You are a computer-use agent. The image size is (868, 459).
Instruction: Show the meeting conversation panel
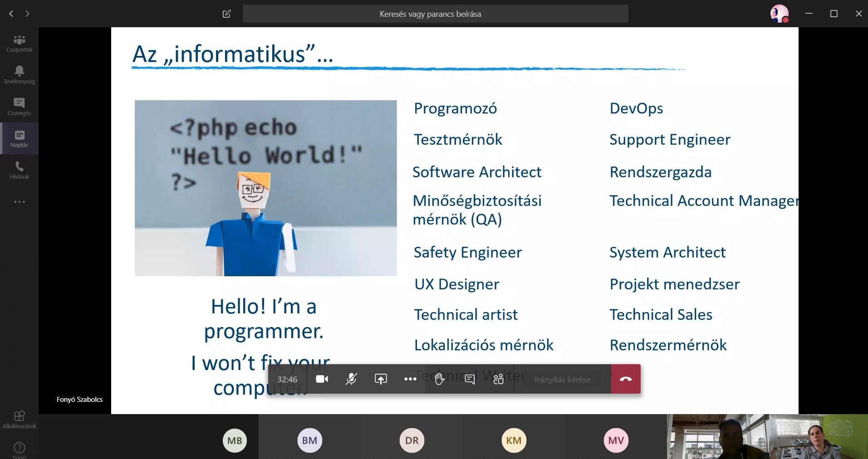470,379
